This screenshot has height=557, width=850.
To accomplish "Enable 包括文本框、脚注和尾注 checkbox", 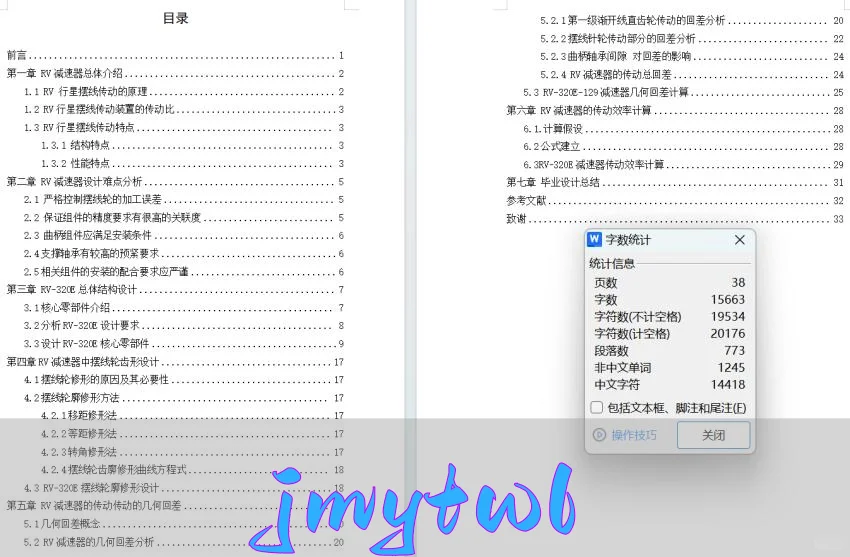I will click(x=597, y=407).
